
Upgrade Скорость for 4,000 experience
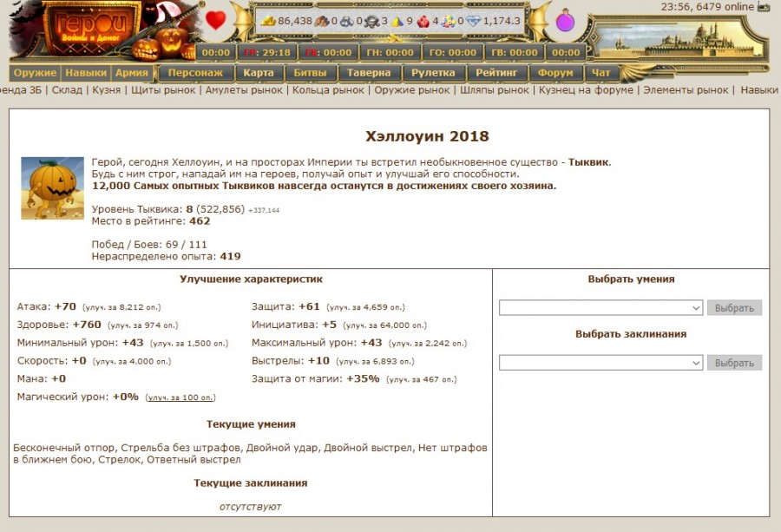[x=132, y=361]
